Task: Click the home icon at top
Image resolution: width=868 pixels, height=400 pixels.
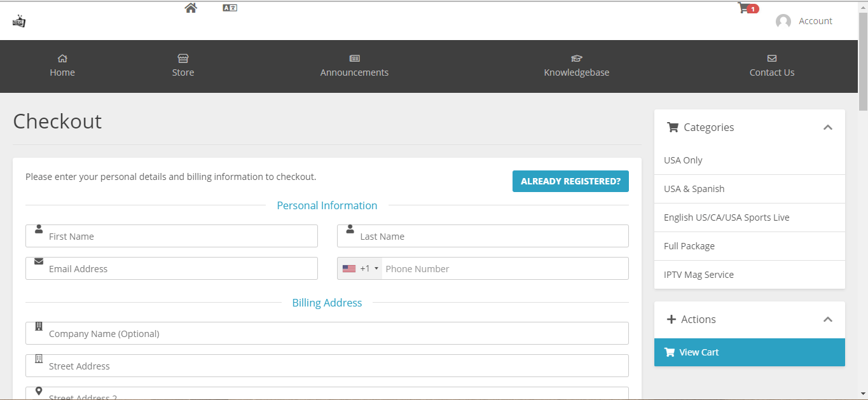Action: pos(191,8)
